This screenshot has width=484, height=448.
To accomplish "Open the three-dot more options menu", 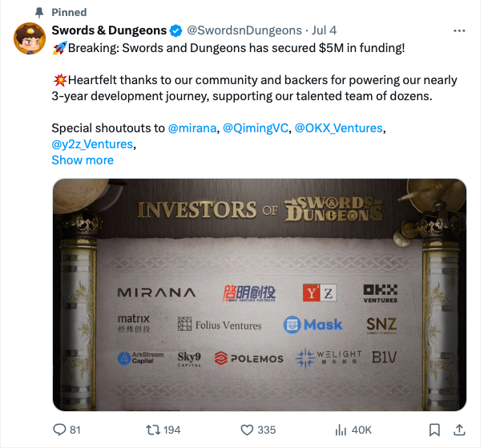I will pos(459,30).
